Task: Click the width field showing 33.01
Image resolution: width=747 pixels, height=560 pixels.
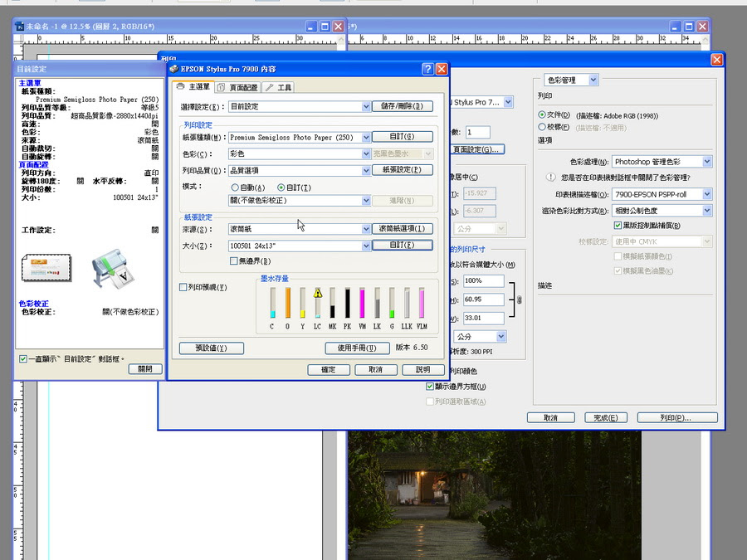Action: (x=484, y=318)
